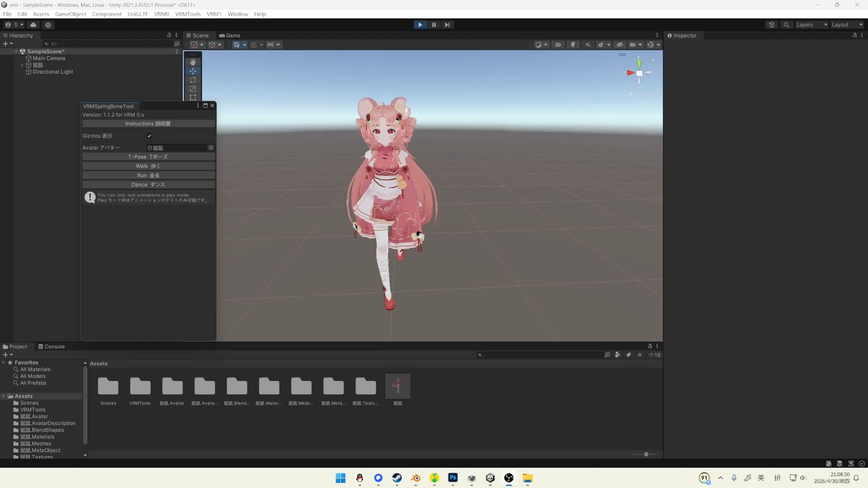The height and width of the screenshot is (488, 868).
Task: Open Scene camera settings dropdown
Action: (636, 45)
